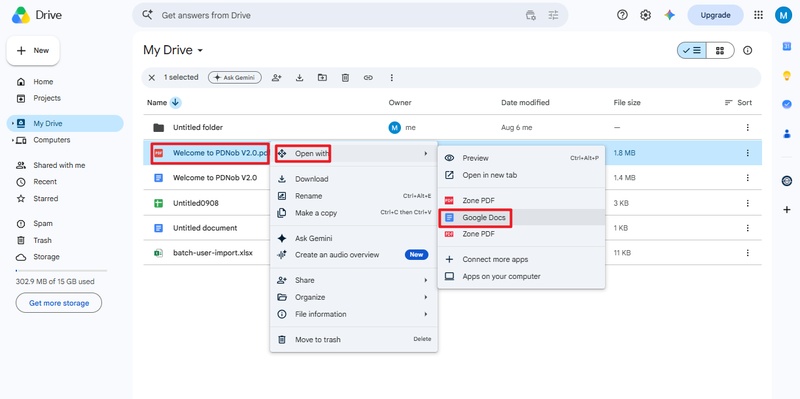This screenshot has width=800, height=399.
Task: Choose Apps on your computer
Action: coord(521,276)
